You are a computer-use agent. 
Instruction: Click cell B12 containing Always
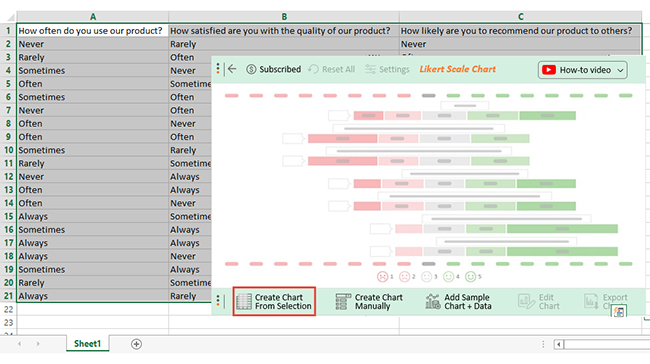point(190,177)
